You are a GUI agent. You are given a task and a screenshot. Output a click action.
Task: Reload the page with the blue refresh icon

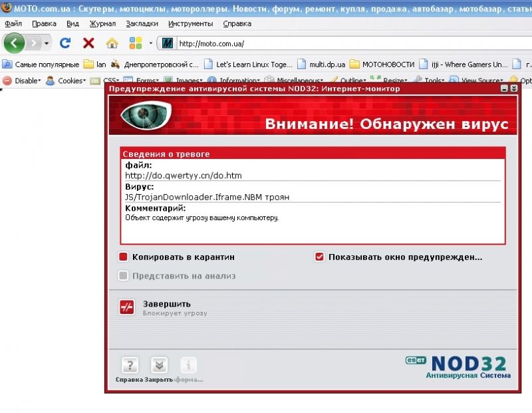coord(65,43)
